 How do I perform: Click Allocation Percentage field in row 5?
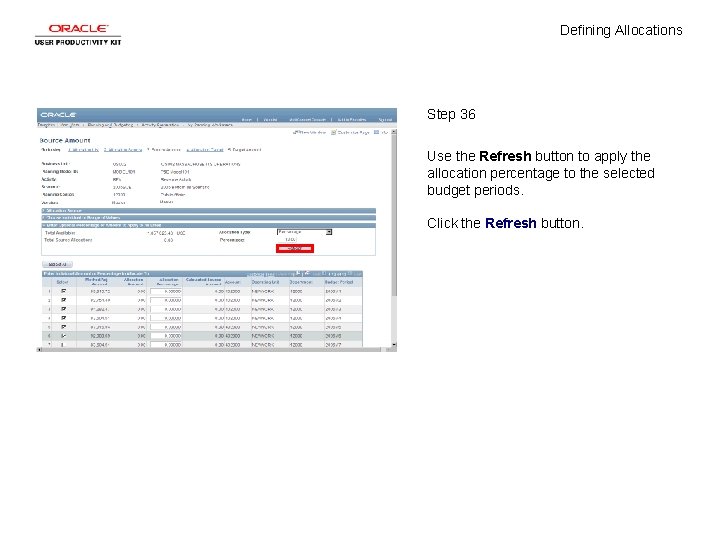(166, 327)
